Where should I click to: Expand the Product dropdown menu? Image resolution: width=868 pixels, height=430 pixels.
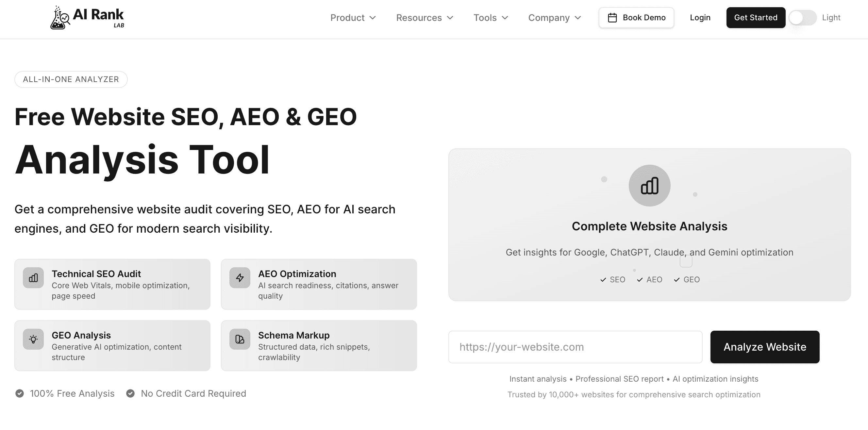353,18
